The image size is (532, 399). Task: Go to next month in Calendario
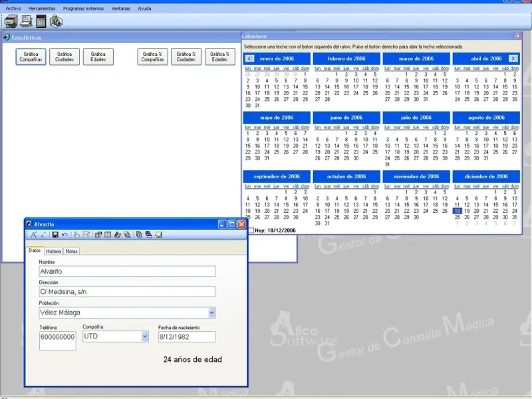coord(513,59)
